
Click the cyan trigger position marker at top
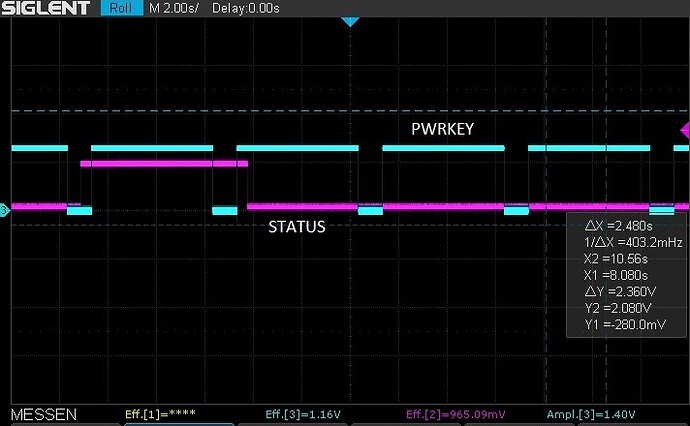[x=349, y=21]
